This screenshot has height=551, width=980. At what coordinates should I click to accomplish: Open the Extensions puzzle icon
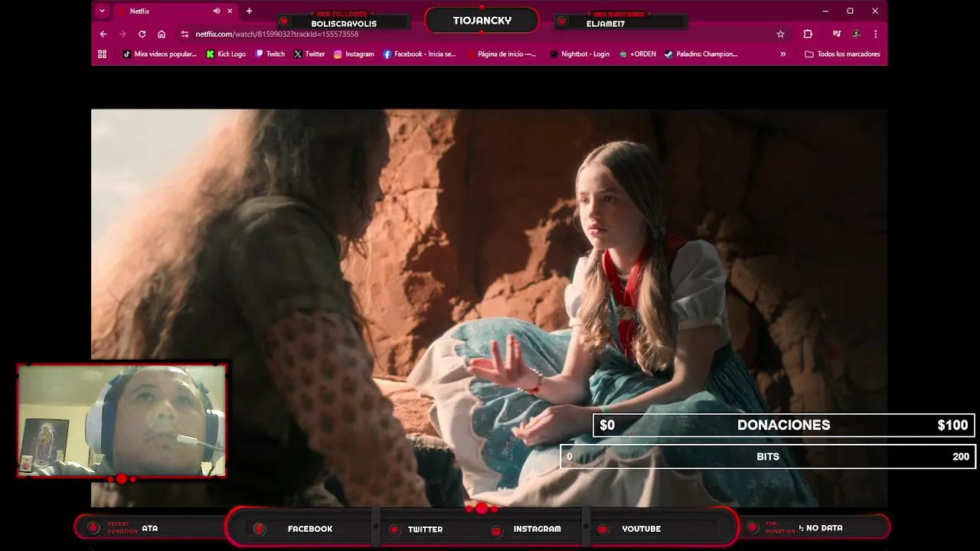807,34
